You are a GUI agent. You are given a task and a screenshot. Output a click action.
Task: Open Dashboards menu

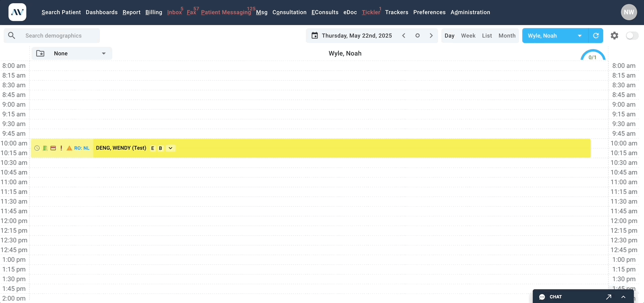pyautogui.click(x=102, y=12)
